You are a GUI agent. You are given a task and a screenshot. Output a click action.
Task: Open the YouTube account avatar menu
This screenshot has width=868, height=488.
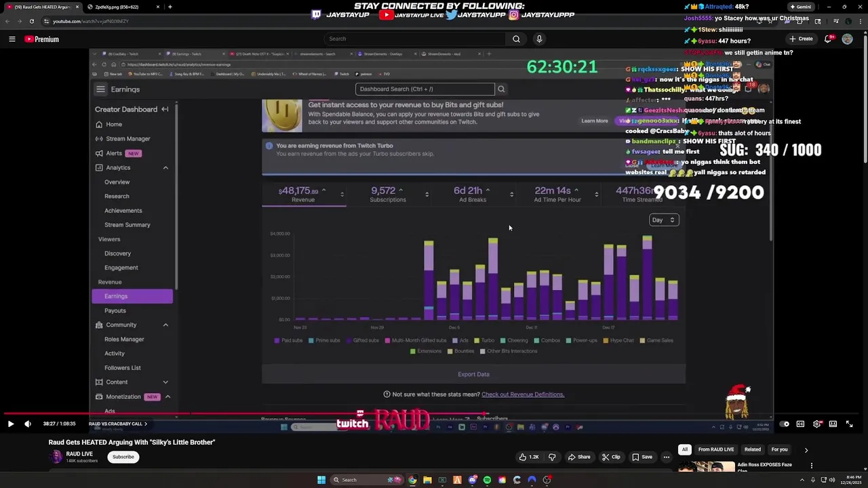(x=847, y=39)
